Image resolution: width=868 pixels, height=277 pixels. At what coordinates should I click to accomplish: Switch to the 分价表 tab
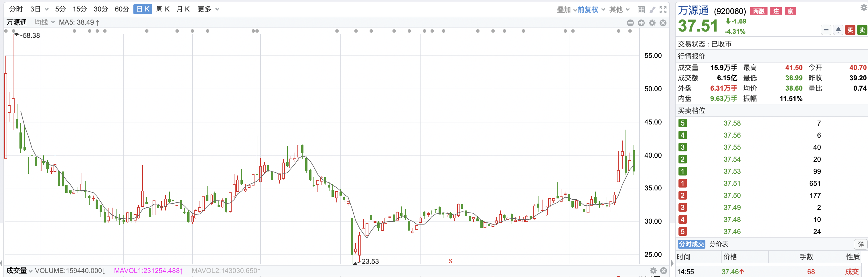pos(719,244)
